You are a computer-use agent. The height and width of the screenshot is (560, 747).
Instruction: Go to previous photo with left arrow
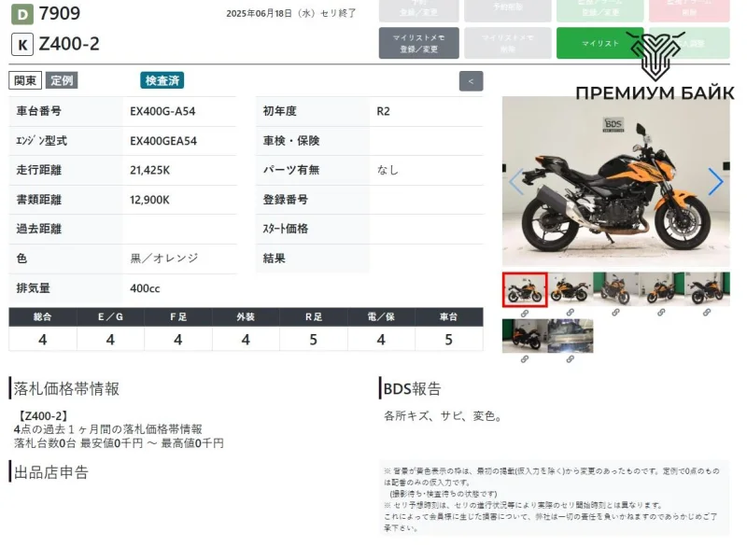point(515,182)
